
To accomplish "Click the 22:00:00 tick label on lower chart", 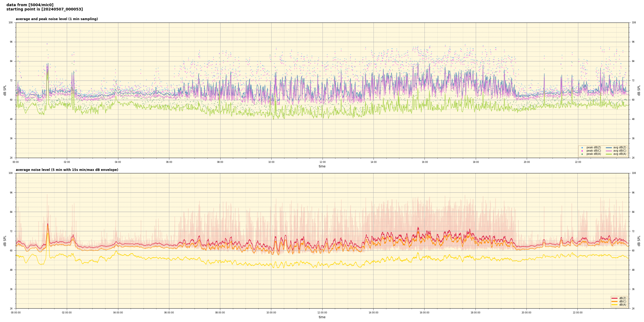I will pos(578,313).
